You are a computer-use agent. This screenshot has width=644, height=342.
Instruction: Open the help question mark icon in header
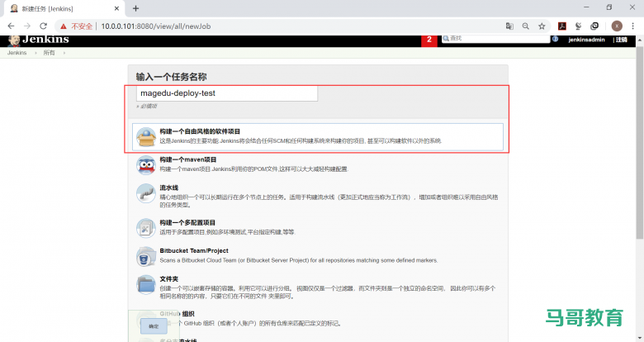[556, 39]
